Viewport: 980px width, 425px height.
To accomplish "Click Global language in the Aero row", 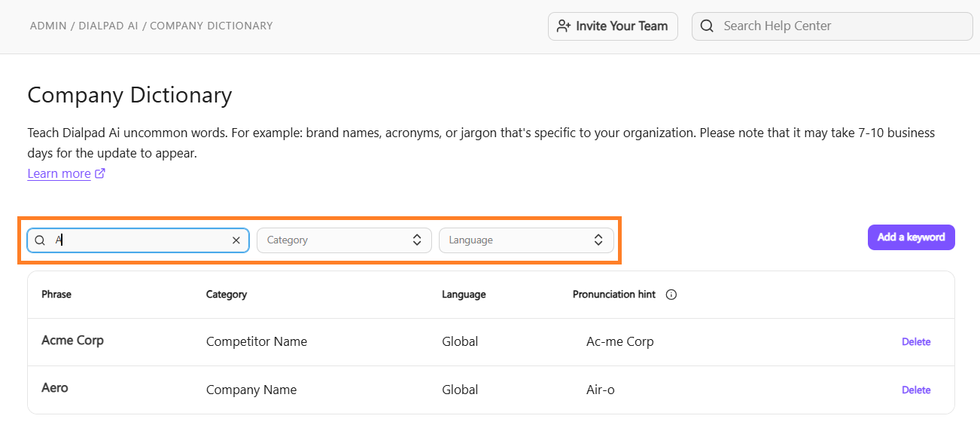I will click(x=460, y=390).
